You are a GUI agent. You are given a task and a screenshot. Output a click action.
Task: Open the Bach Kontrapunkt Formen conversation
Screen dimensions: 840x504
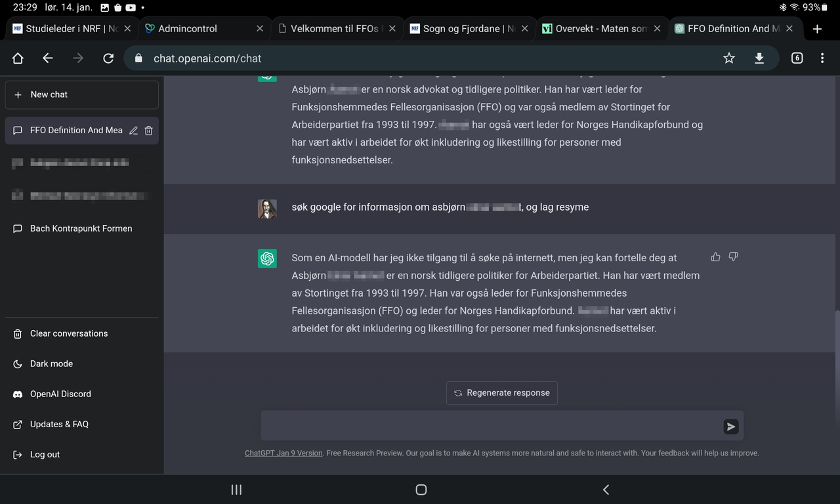82,228
